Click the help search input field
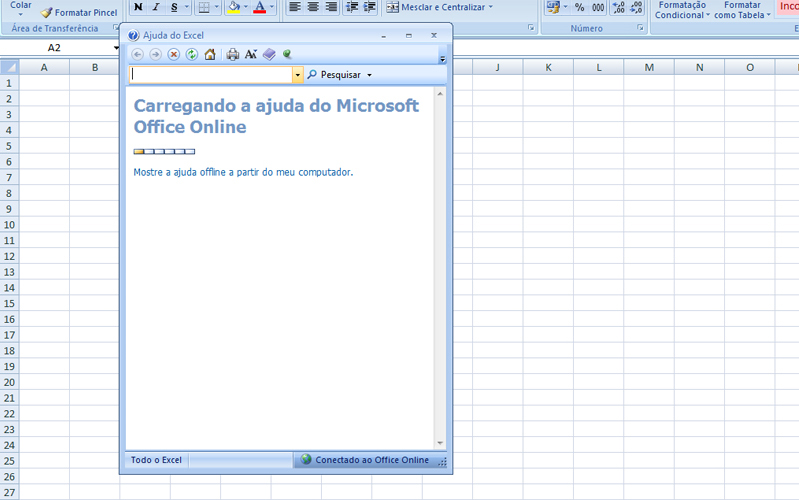Image resolution: width=799 pixels, height=500 pixels. [210, 75]
